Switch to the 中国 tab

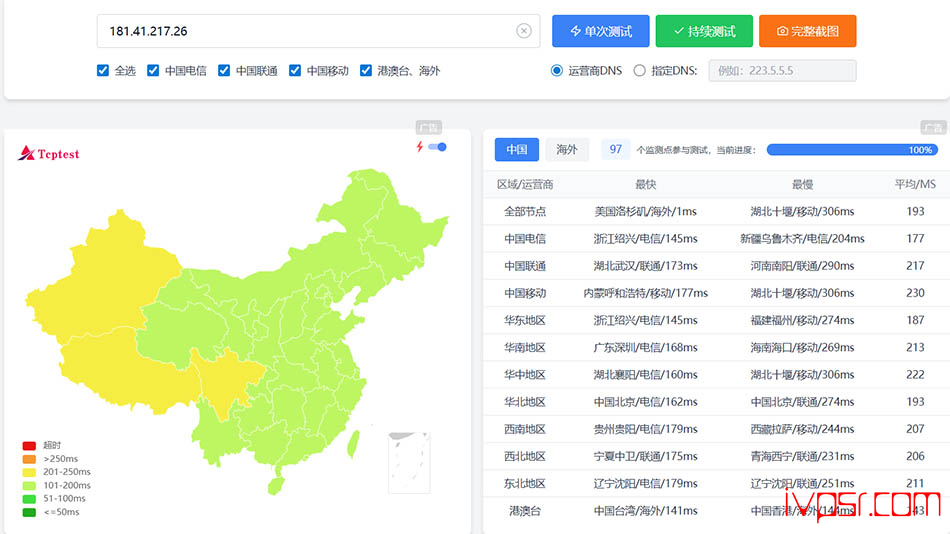[517, 149]
